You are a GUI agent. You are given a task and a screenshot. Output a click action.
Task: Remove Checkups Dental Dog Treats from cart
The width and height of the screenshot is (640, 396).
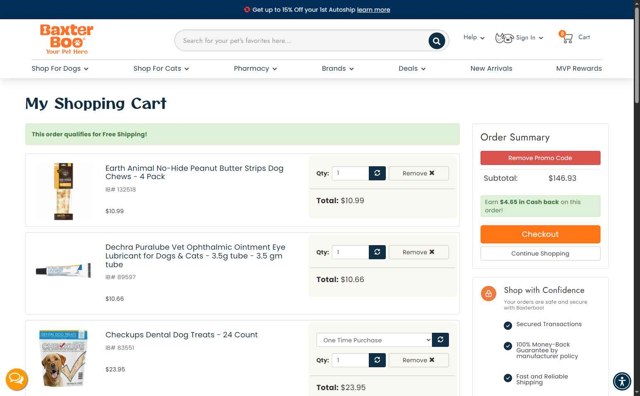tap(418, 360)
